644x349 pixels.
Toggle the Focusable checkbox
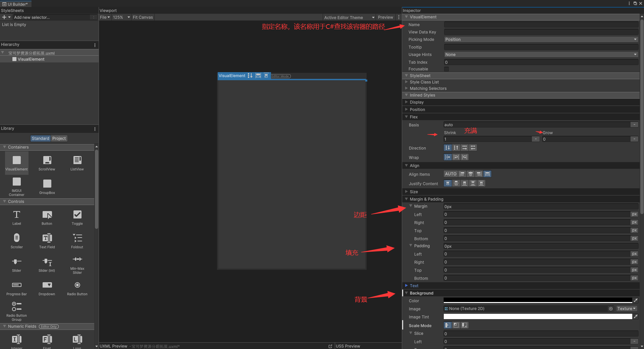[446, 69]
